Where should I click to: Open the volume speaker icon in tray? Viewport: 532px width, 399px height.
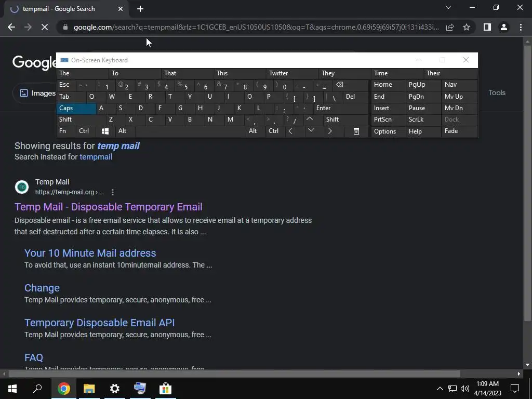point(465,389)
